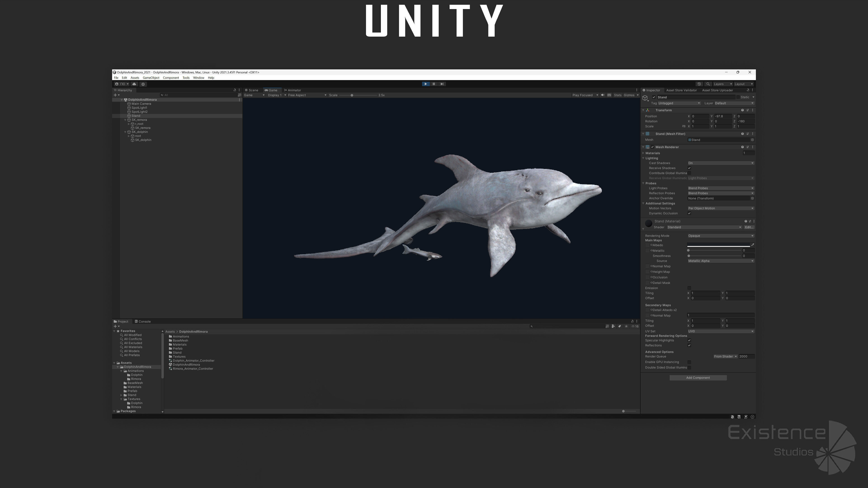Click the Inspector lock icon
The height and width of the screenshot is (488, 868).
coord(748,90)
